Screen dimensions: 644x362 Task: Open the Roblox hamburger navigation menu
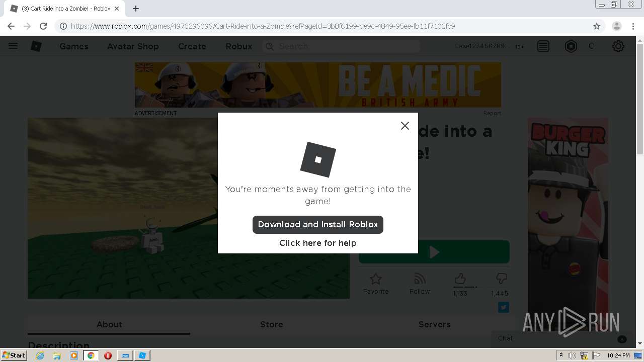point(13,46)
